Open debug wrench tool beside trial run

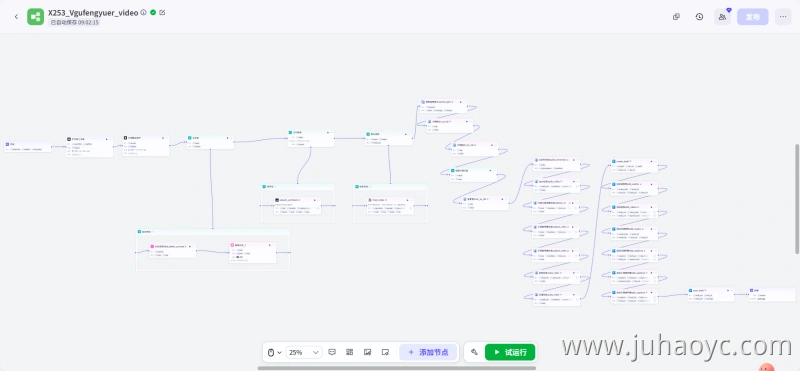pyautogui.click(x=474, y=352)
